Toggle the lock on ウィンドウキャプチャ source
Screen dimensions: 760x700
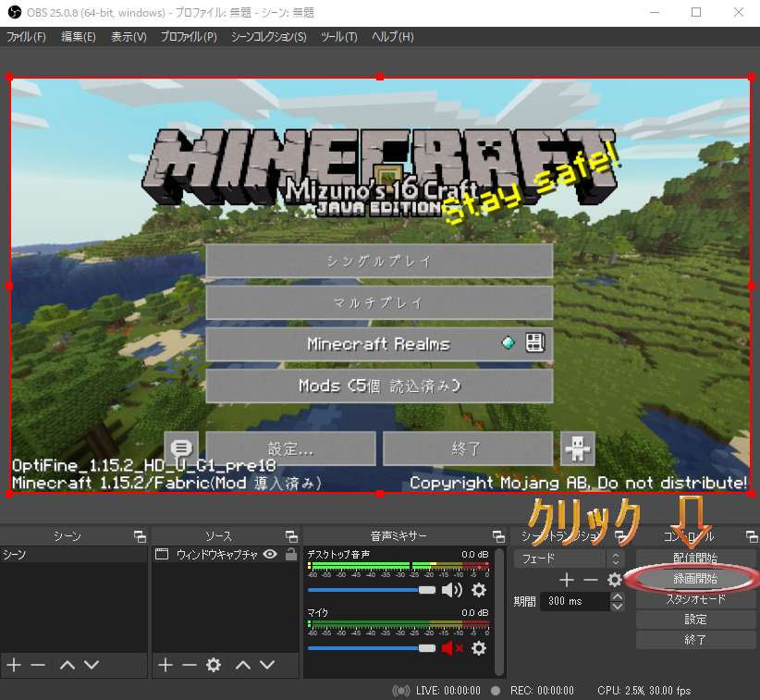pyautogui.click(x=291, y=554)
